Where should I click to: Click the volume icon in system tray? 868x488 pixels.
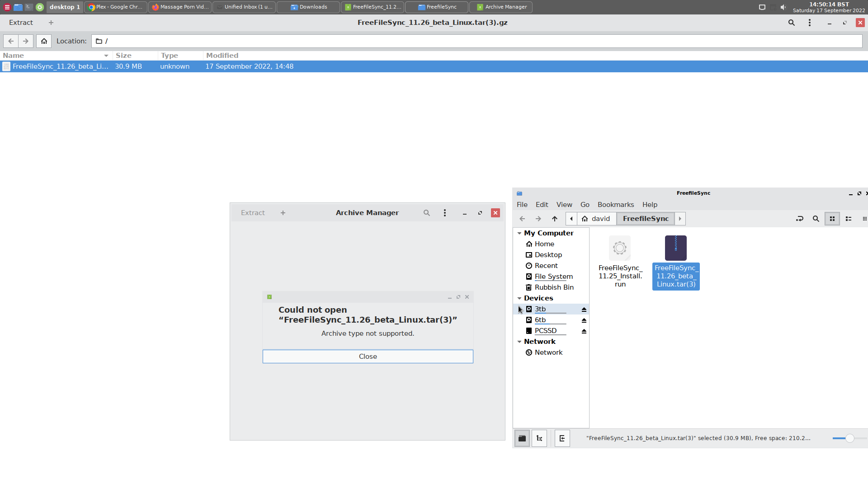coord(783,7)
